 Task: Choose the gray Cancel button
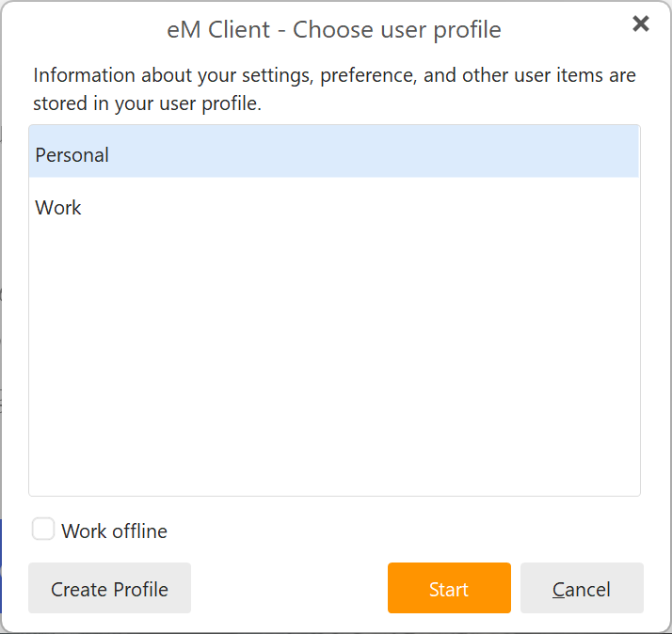tap(582, 588)
